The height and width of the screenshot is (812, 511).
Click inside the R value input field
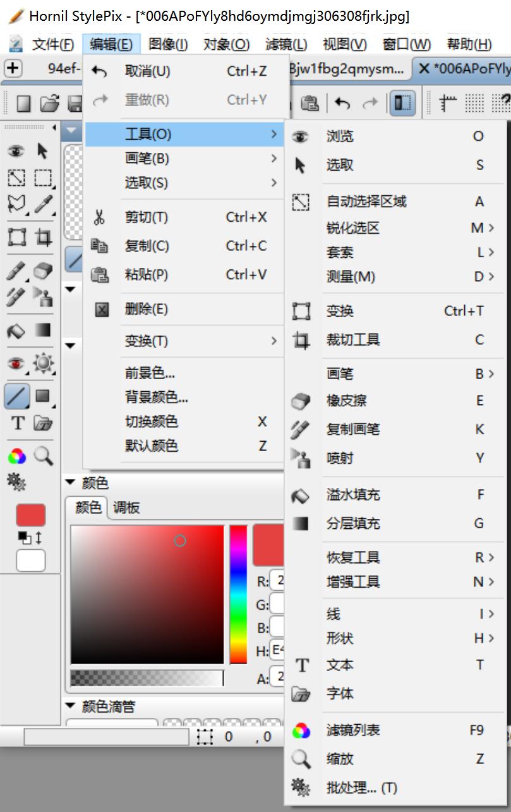click(278, 580)
